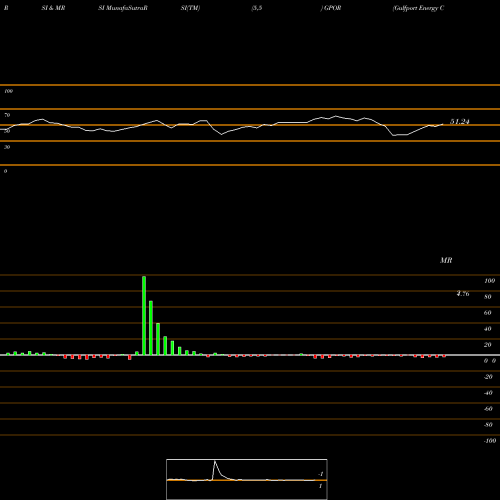500x500 pixels.
Task: Click the MR label above the histogram
Action: 446,260
